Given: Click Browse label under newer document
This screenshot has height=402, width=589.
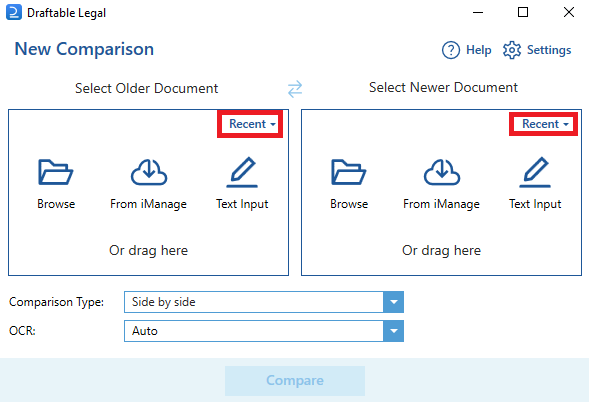Looking at the screenshot, I should click(x=349, y=204).
